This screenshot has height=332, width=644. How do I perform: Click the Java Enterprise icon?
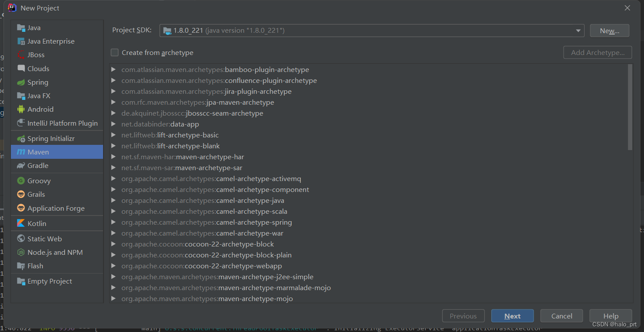21,41
